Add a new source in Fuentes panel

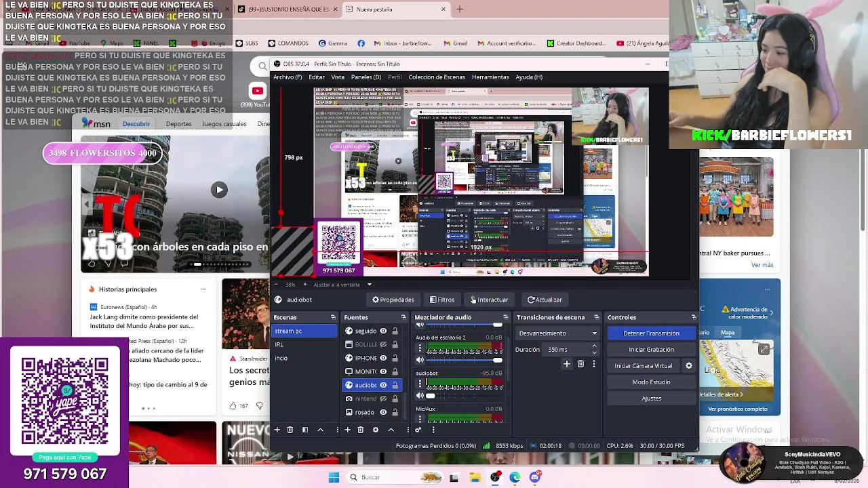point(347,430)
